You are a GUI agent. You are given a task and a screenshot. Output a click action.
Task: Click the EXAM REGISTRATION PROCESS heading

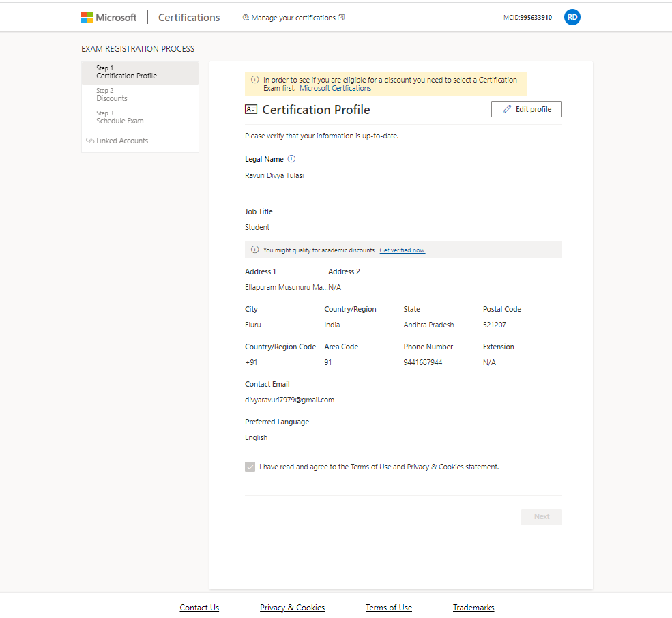[x=138, y=49]
